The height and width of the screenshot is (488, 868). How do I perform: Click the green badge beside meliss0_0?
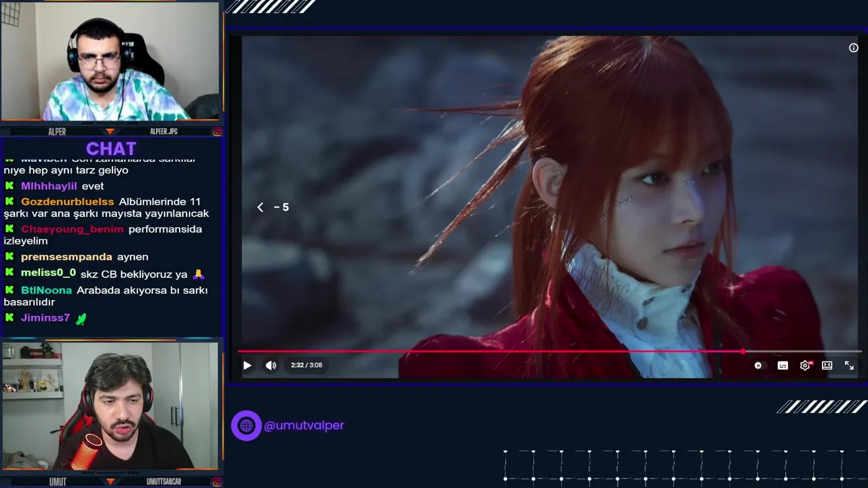coord(9,273)
